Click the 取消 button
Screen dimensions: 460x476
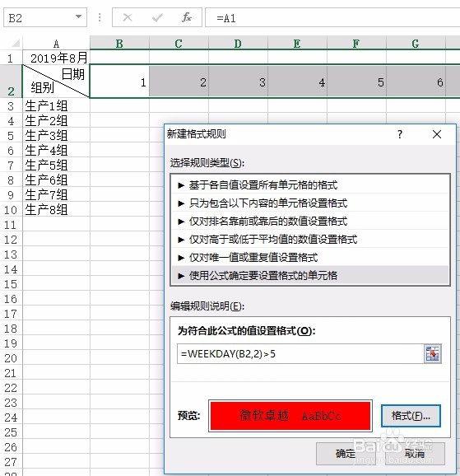[415, 454]
